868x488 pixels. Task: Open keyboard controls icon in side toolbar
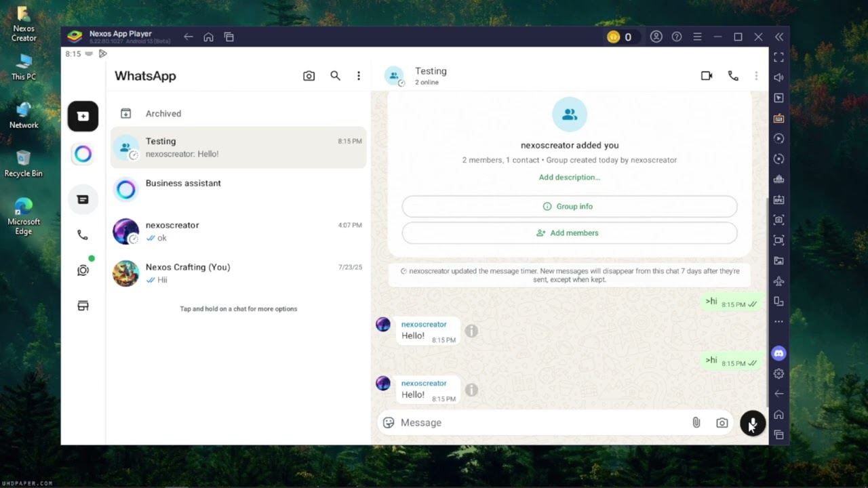[x=778, y=118]
